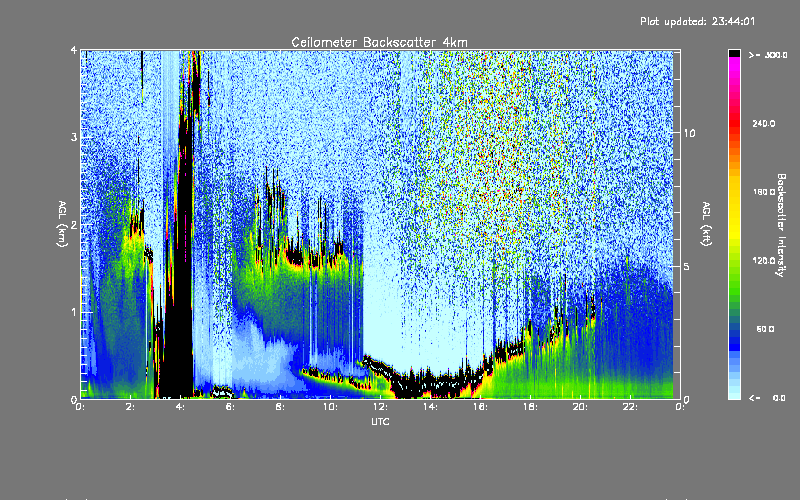Click the '16:' tick on the UTC axis
Viewport: 800px width, 500px height.
pyautogui.click(x=480, y=407)
